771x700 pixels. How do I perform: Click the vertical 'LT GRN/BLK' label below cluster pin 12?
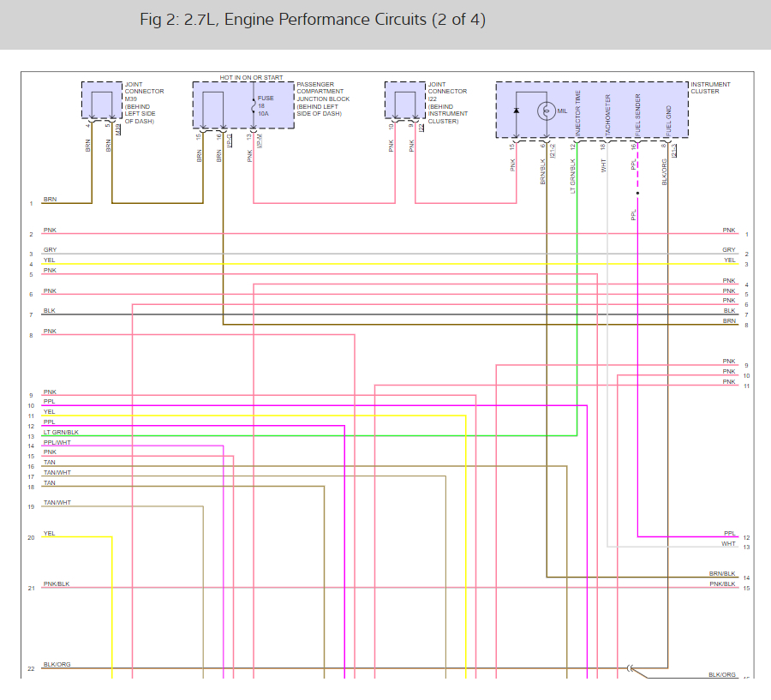click(x=573, y=176)
